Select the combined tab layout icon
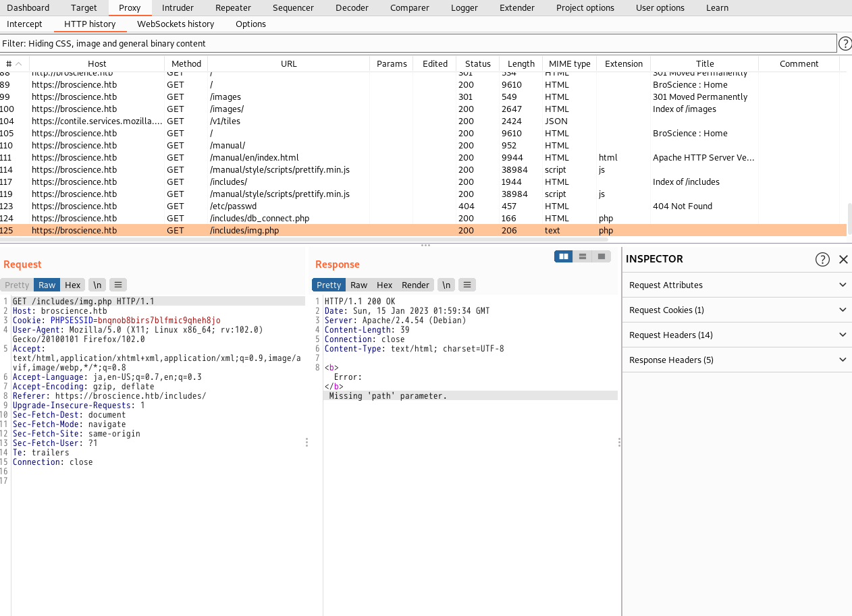 point(601,256)
